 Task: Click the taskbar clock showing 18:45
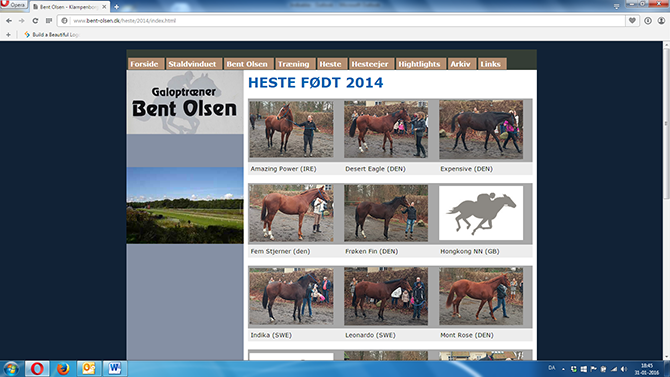647,369
